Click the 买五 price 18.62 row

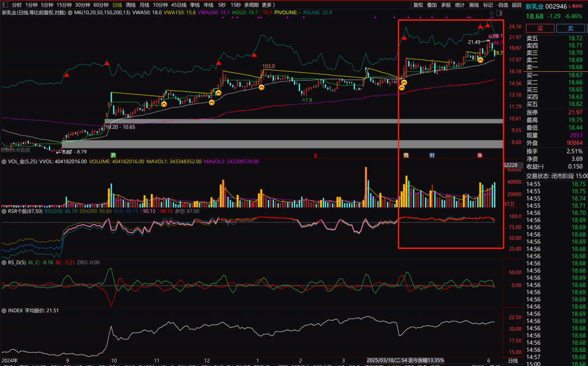pyautogui.click(x=555, y=104)
